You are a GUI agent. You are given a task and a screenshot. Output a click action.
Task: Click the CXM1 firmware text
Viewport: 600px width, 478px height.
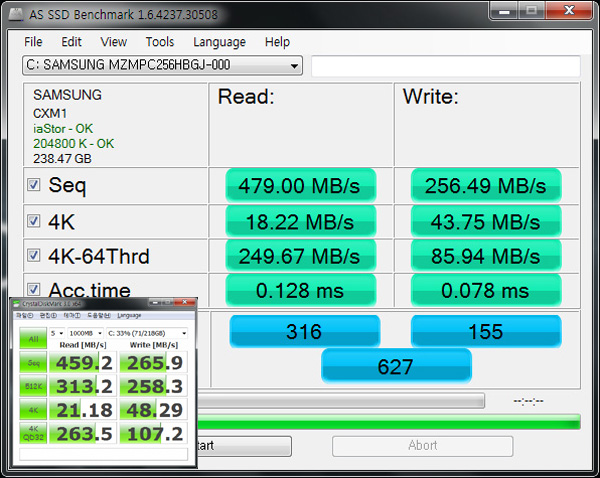pos(50,113)
